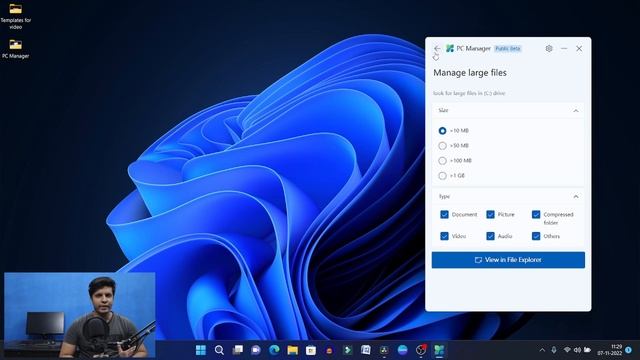Screen dimensions: 640x360
Task: Select the >100 MB size option
Action: (x=442, y=161)
